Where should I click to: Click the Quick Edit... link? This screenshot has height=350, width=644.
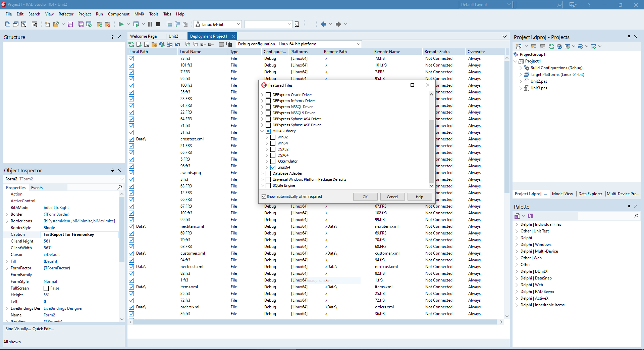pos(43,329)
